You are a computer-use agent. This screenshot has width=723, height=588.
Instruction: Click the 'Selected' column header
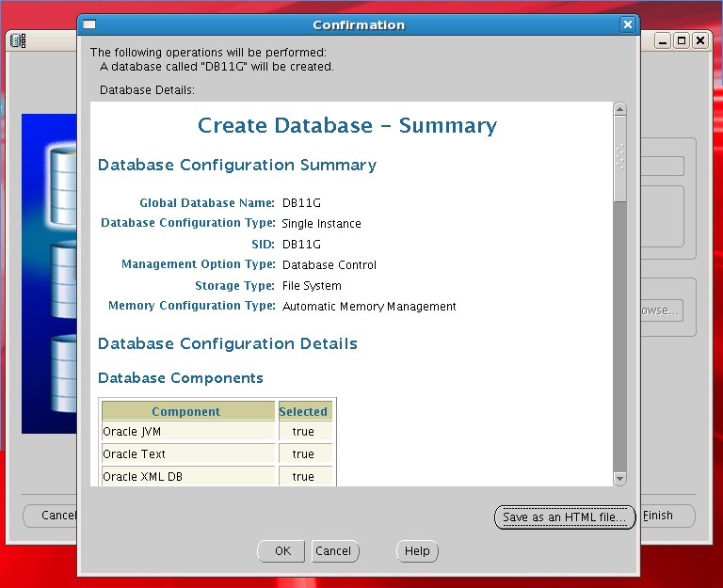tap(305, 411)
